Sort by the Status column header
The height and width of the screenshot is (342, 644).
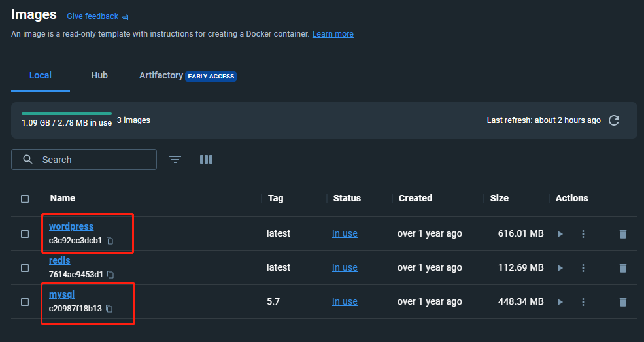click(347, 198)
